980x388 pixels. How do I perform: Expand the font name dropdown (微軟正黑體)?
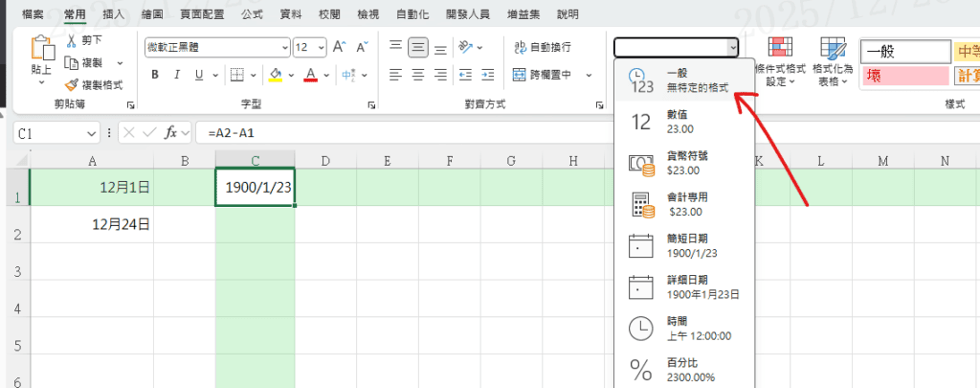(x=284, y=47)
